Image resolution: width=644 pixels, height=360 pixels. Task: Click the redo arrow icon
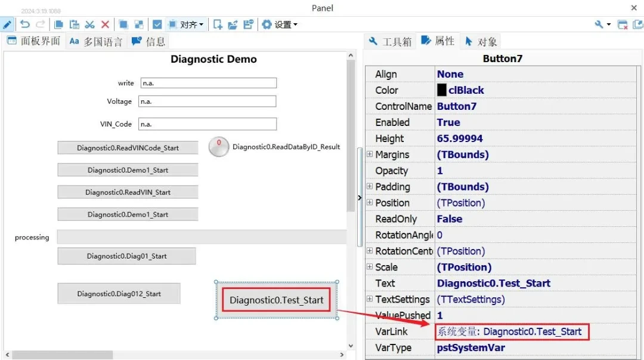click(x=41, y=24)
